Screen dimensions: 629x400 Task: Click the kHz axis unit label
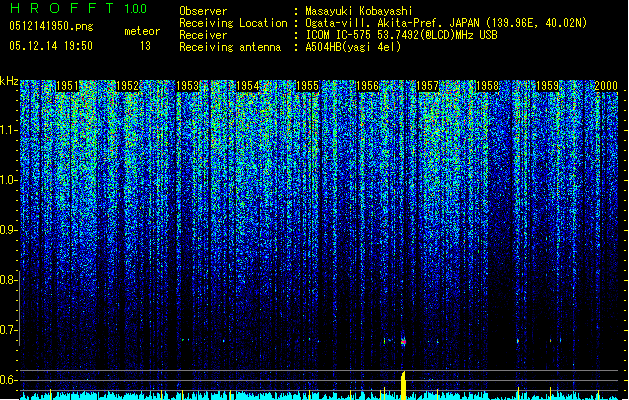[x=9, y=81]
